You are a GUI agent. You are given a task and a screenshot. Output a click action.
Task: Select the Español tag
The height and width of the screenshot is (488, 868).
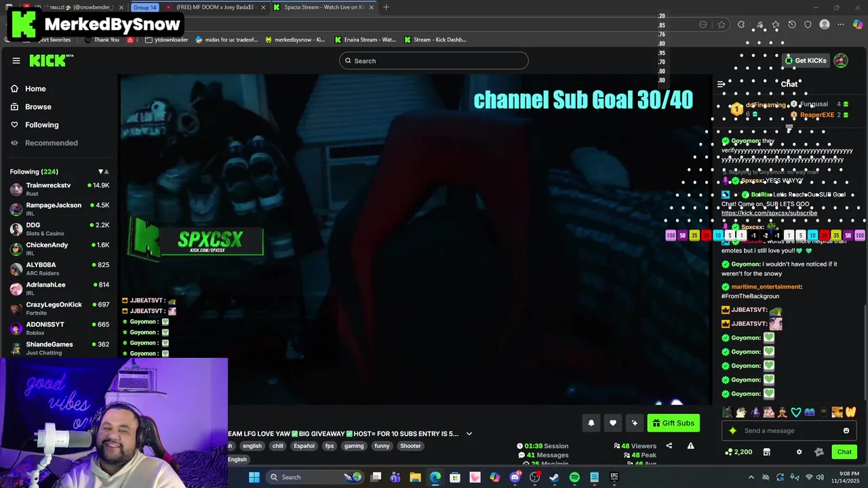tap(304, 446)
